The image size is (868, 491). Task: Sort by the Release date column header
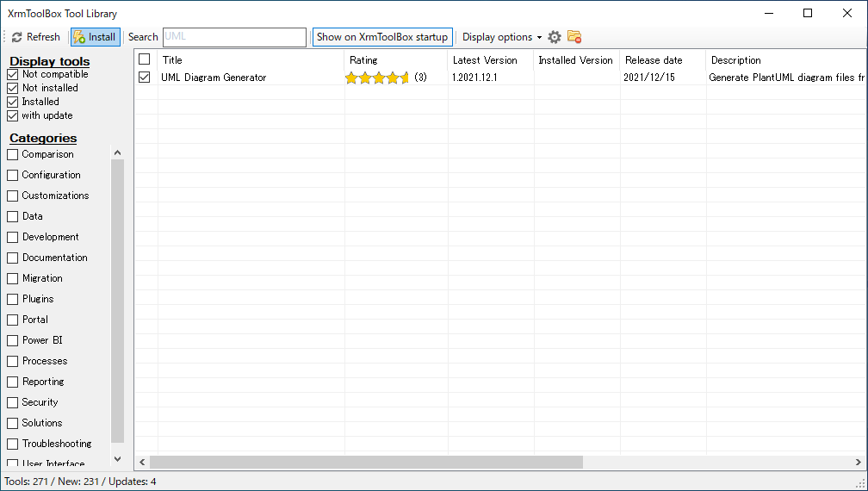663,59
